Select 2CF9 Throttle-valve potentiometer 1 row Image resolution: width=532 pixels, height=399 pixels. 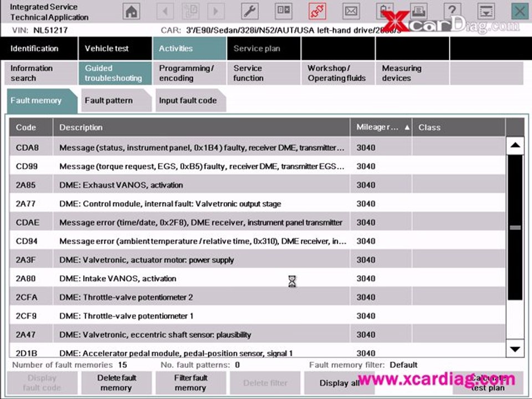pos(257,316)
